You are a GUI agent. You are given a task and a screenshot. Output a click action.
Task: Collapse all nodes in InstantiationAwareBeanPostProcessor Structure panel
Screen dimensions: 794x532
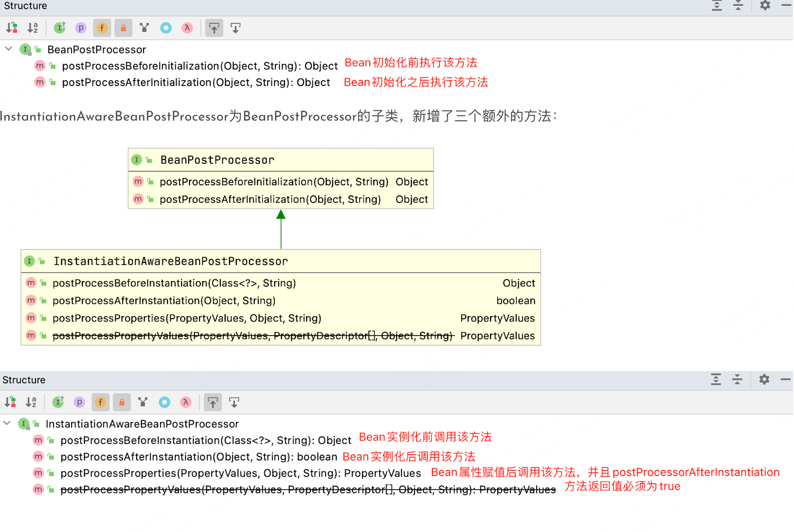pos(737,379)
